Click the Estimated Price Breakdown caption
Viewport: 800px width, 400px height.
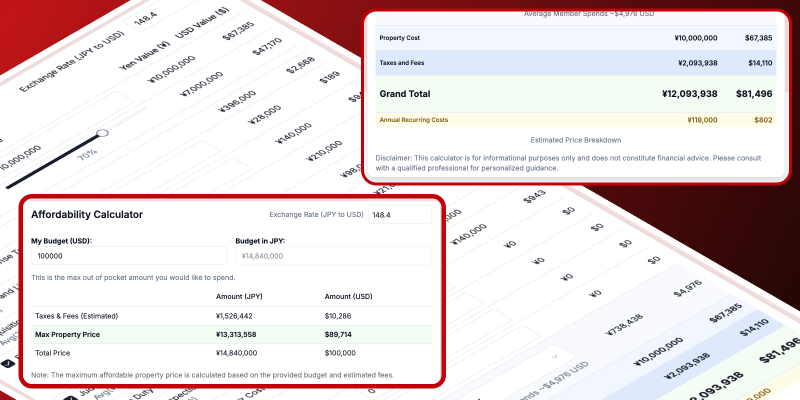pos(577,140)
